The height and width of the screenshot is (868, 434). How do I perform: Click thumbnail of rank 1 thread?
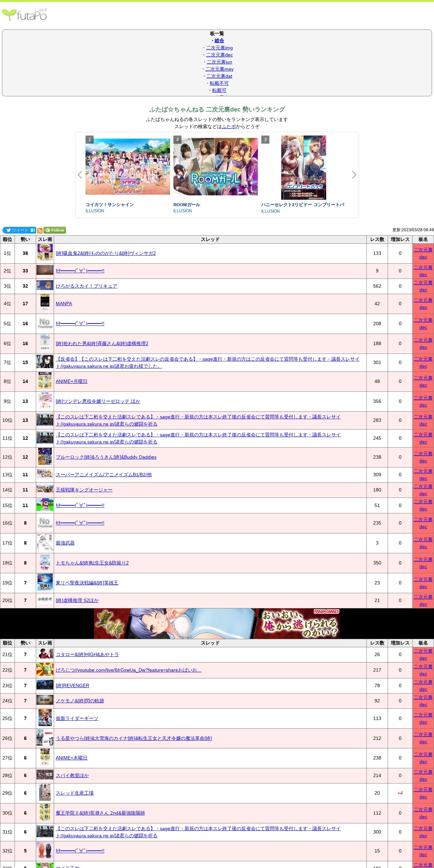pyautogui.click(x=45, y=253)
